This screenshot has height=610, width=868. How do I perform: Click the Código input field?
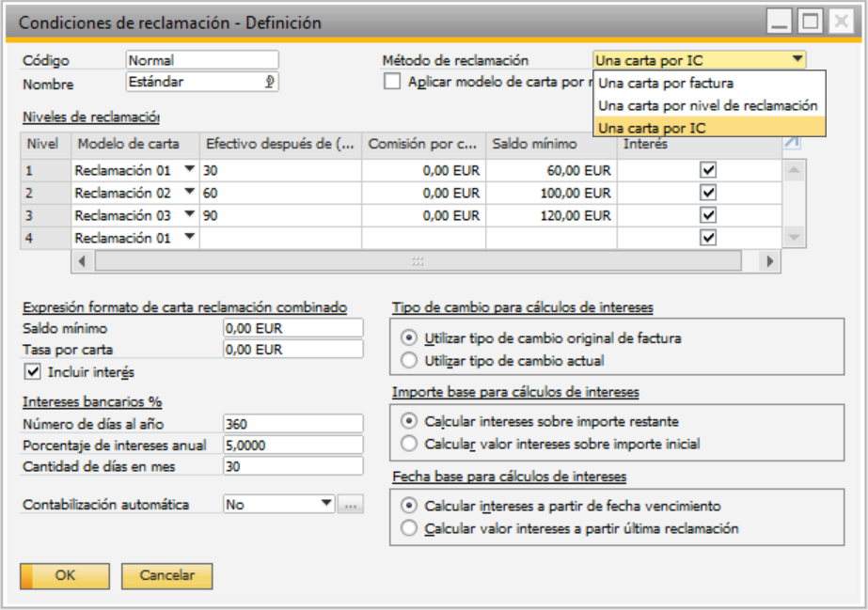(x=202, y=60)
